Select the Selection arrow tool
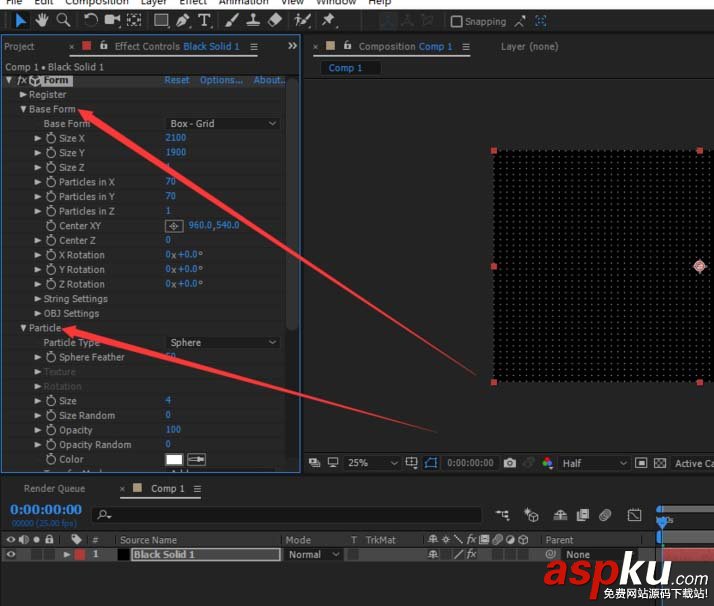Viewport: 714px width, 606px height. point(20,20)
